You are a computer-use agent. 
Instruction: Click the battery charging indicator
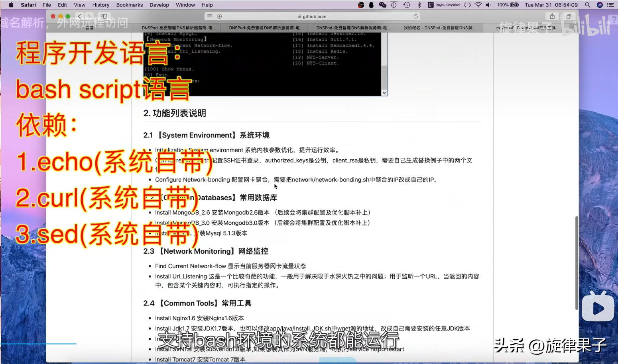[514, 5]
